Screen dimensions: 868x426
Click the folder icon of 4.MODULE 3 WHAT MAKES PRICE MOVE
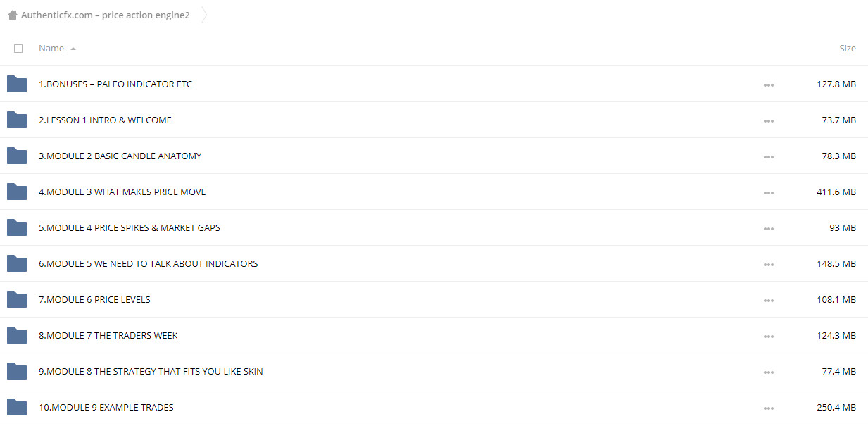(x=17, y=192)
